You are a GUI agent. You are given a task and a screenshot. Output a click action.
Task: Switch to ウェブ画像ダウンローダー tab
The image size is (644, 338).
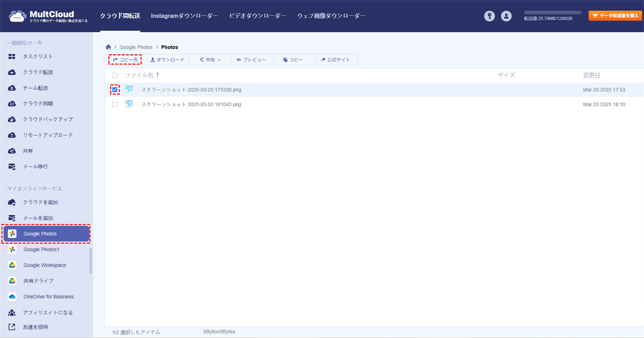(x=331, y=16)
